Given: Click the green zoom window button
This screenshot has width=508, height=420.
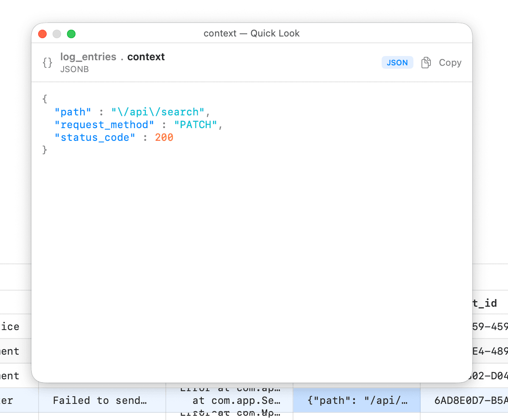Looking at the screenshot, I should 71,34.
